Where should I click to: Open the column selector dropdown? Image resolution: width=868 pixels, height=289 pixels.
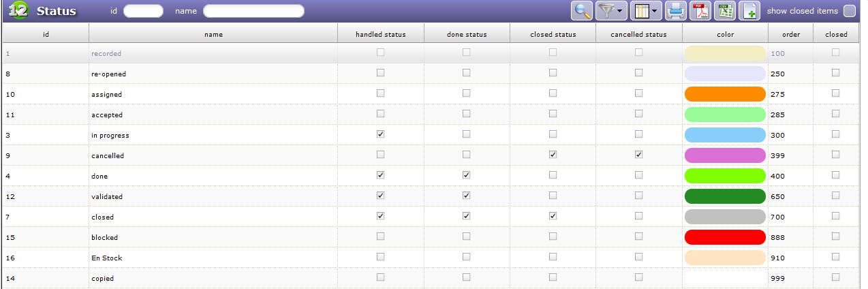tap(645, 11)
